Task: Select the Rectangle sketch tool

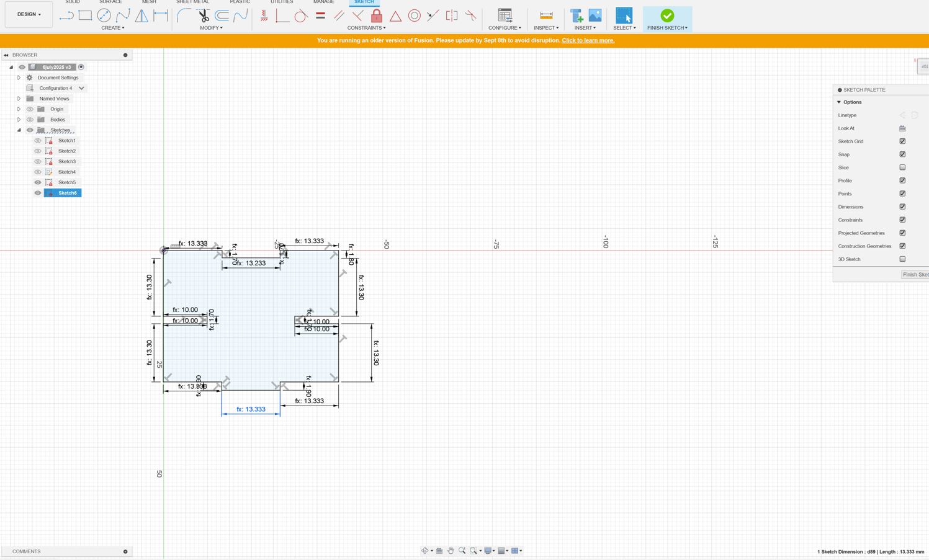Action: (x=85, y=16)
